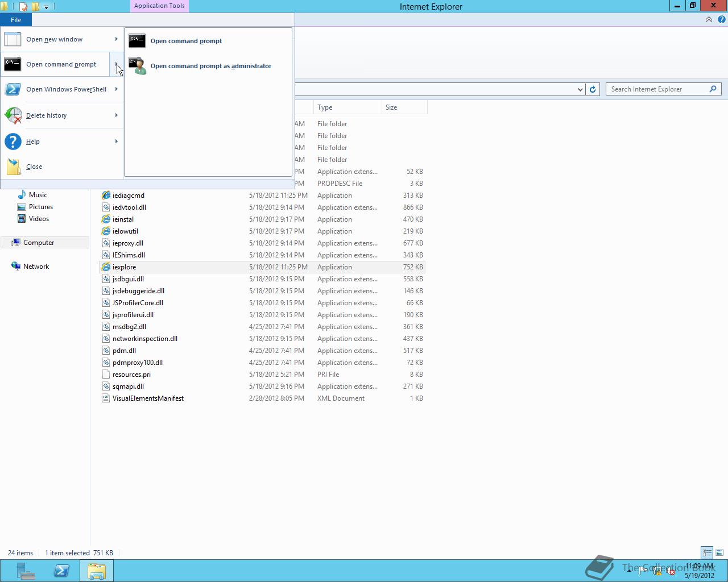Open Customize Quick Access Toolbar dropdown

tap(47, 7)
